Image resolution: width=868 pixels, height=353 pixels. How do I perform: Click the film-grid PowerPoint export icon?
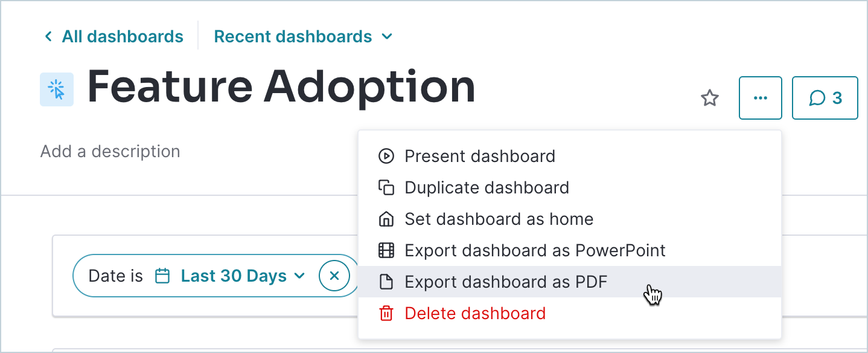pos(386,250)
